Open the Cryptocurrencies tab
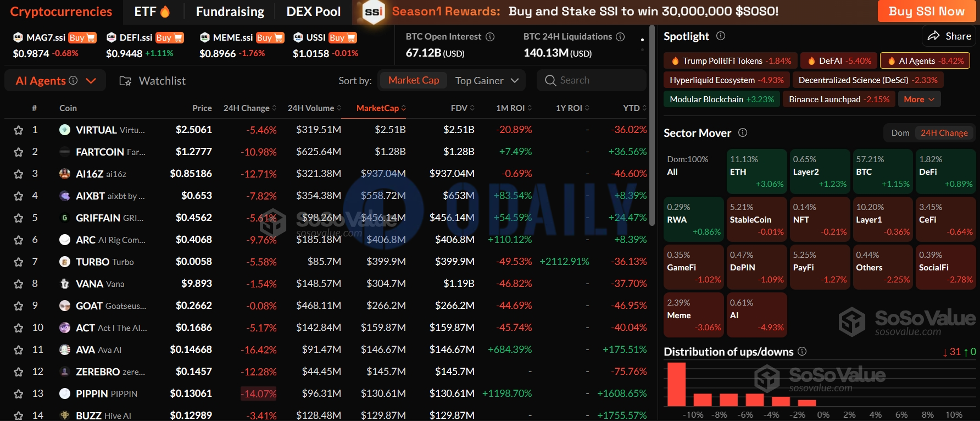The image size is (980, 421). click(61, 12)
